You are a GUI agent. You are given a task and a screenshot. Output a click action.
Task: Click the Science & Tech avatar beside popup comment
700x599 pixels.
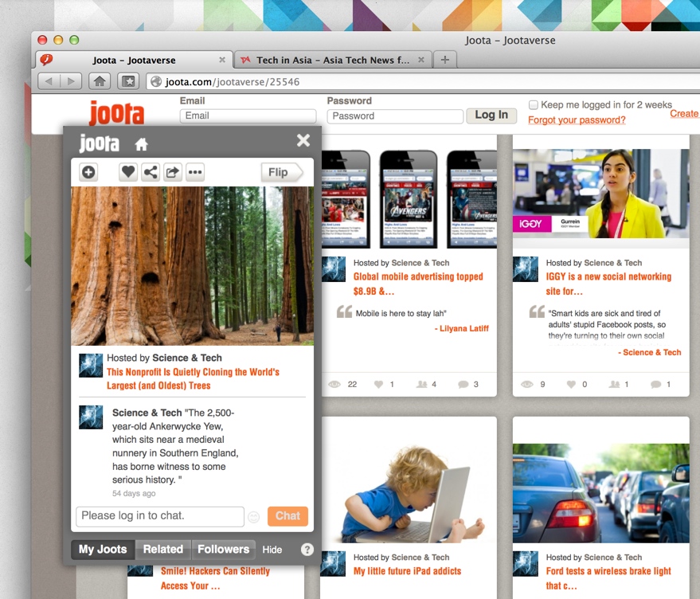point(91,417)
